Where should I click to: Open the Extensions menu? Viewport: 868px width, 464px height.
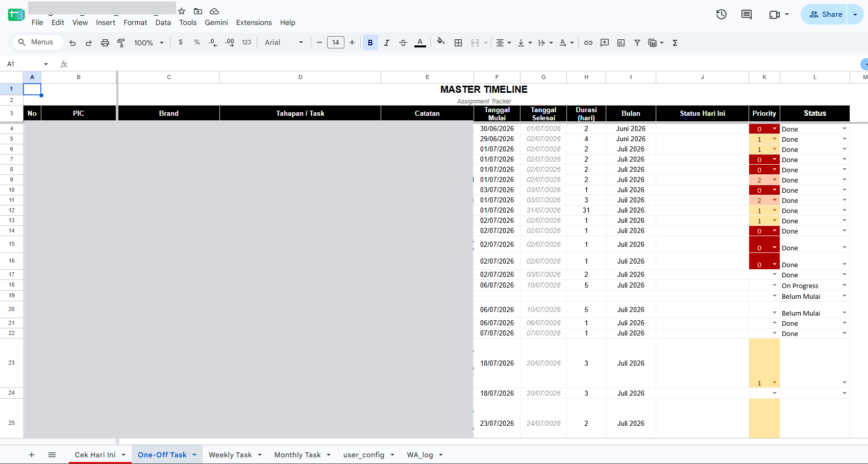point(254,22)
